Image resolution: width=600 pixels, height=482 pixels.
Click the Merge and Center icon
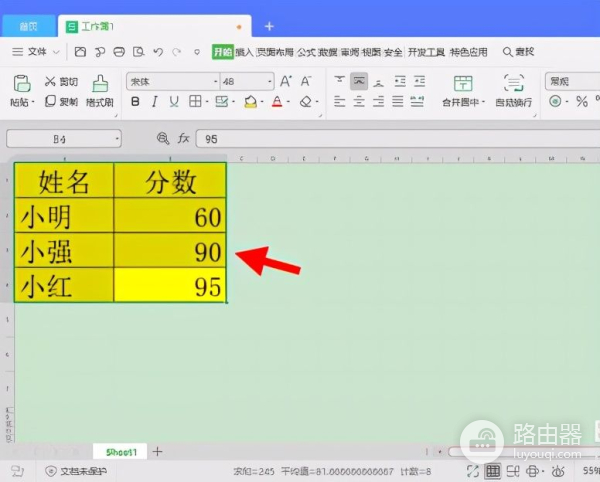point(463,83)
